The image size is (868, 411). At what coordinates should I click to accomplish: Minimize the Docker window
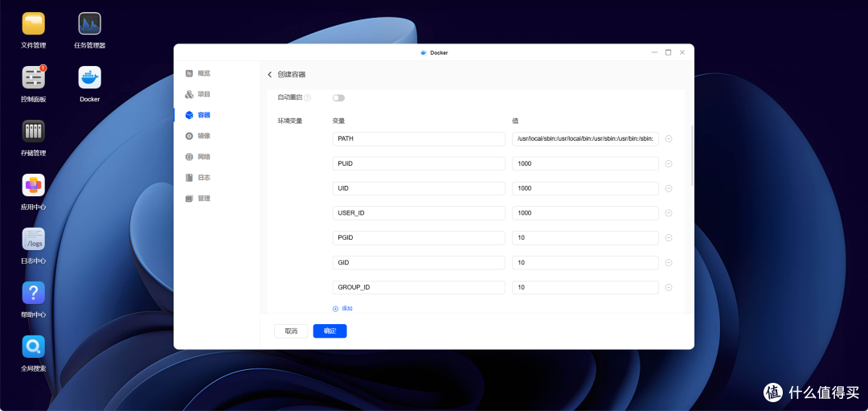[x=654, y=52]
